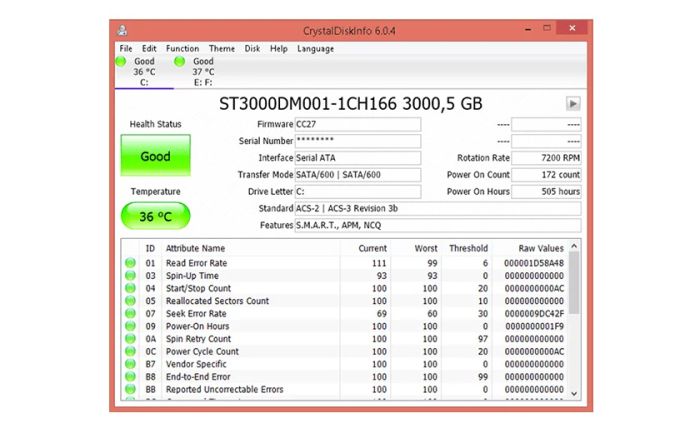This screenshot has width=700, height=428.
Task: Click the drive model title ST3000DM001-1CH166
Action: click(x=308, y=104)
